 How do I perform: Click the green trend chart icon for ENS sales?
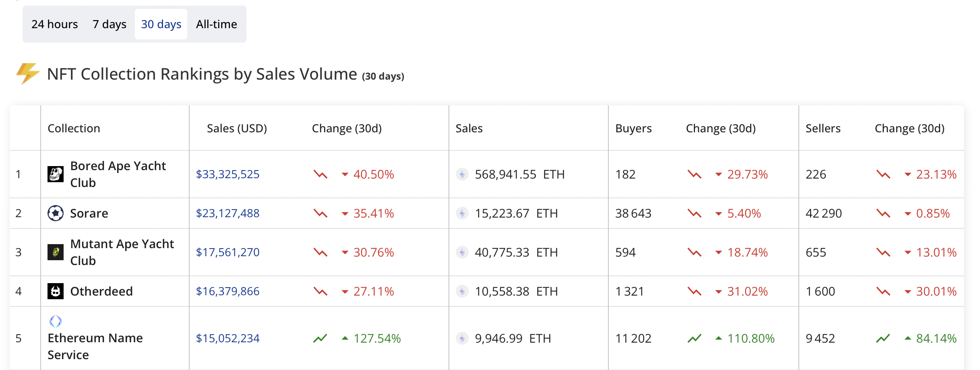pos(320,338)
